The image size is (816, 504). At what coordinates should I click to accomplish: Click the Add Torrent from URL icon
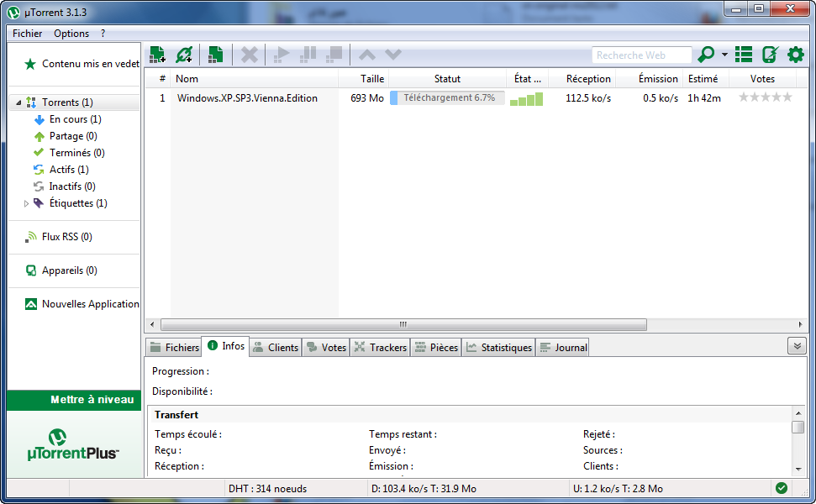click(x=184, y=55)
